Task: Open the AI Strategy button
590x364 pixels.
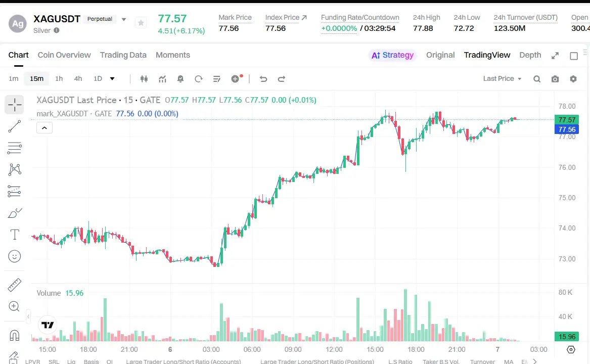Action: [392, 55]
